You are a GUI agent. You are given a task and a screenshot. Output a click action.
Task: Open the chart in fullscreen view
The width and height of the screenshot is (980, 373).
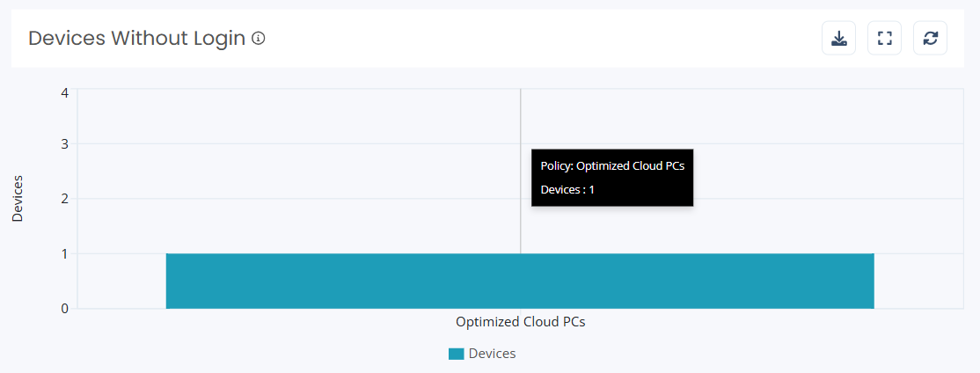pyautogui.click(x=884, y=38)
